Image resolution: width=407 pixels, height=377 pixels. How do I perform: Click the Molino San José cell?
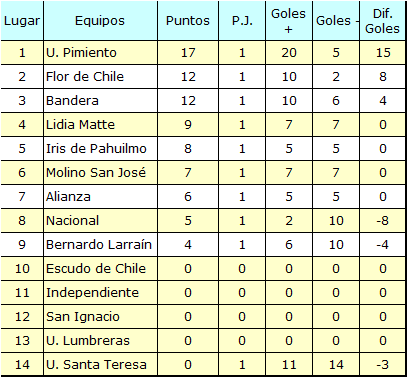click(100, 173)
